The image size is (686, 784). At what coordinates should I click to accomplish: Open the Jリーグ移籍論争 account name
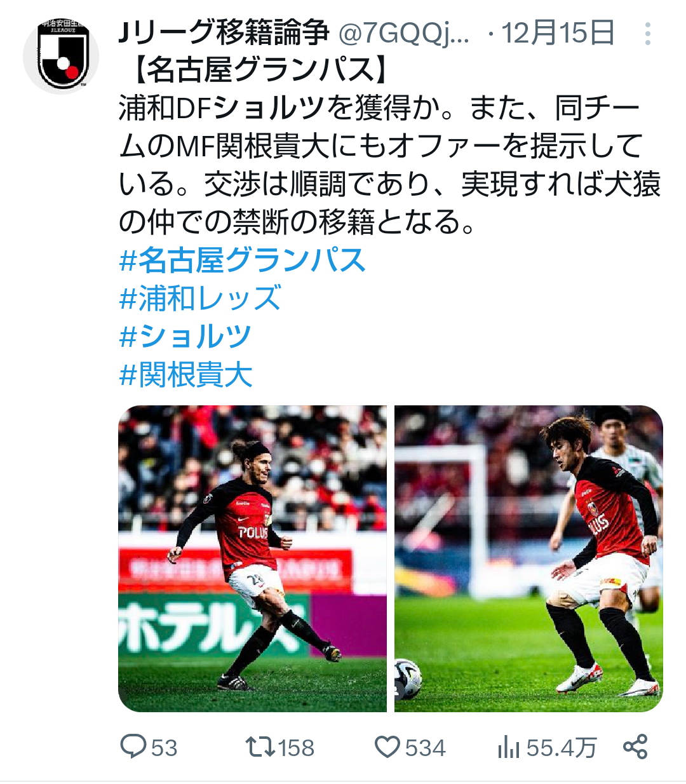(224, 33)
